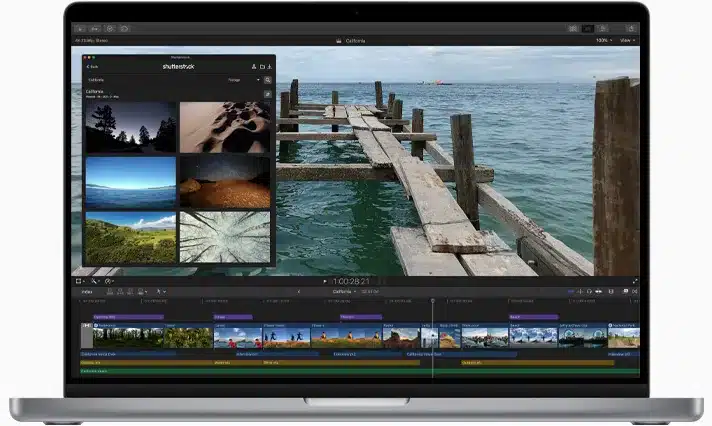Select the night sky trees thumbnail
The image size is (712, 426).
point(131,127)
